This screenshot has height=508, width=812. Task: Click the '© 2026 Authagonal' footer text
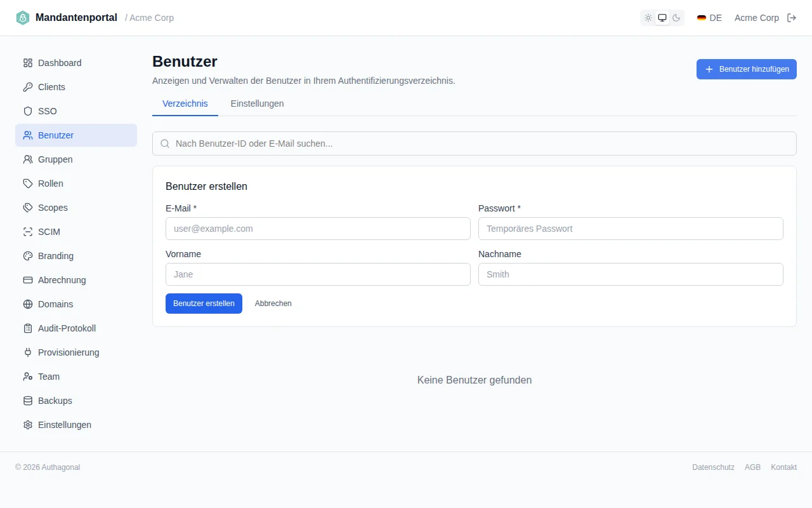point(48,467)
